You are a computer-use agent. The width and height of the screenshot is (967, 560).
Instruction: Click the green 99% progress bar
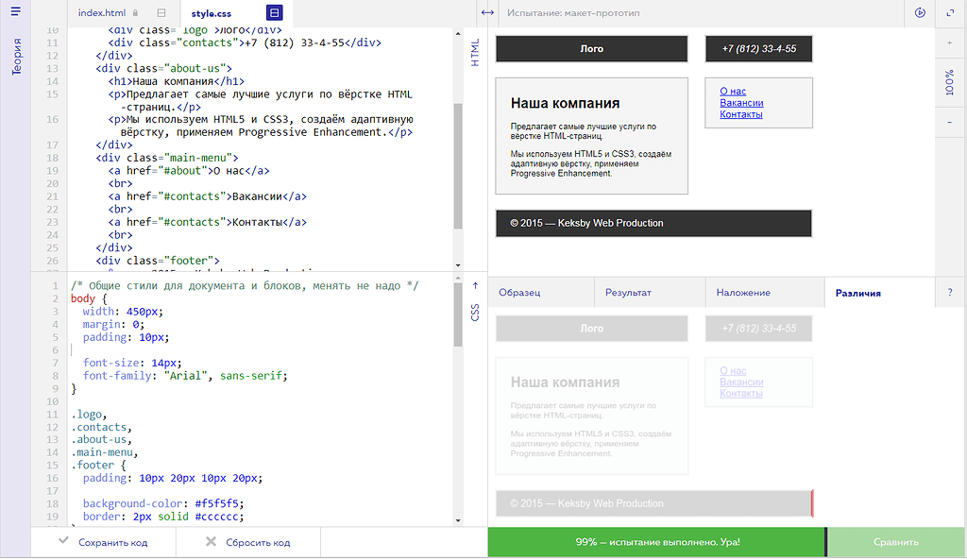coord(656,543)
